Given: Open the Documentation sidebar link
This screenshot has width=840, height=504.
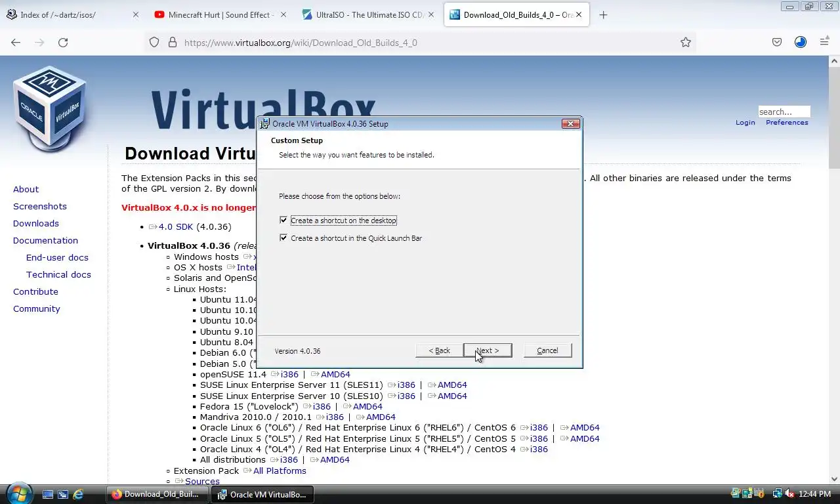Looking at the screenshot, I should 45,240.
